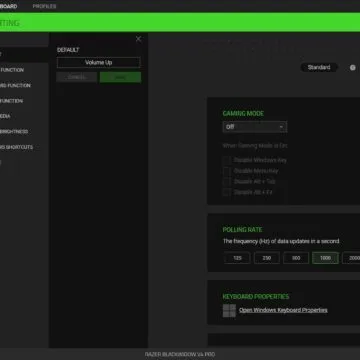
Task: Choose the Multimedia category in sidebar
Action: tap(5, 116)
